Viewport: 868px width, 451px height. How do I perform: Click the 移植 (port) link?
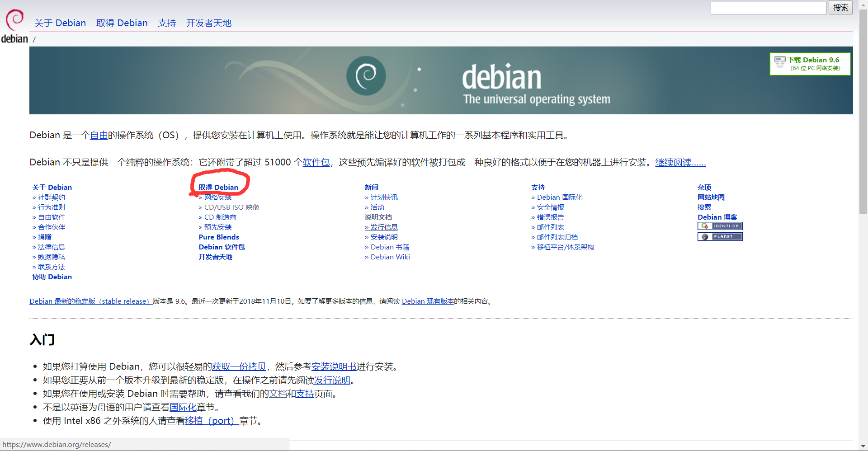(212, 421)
